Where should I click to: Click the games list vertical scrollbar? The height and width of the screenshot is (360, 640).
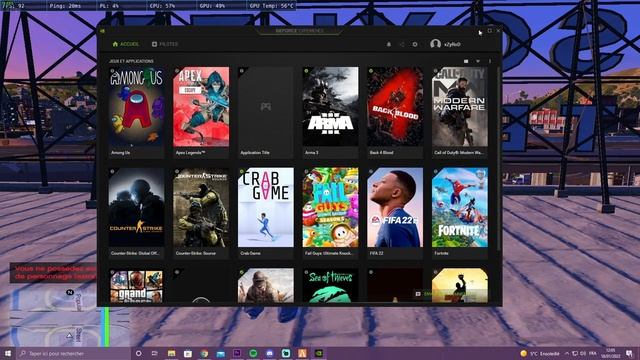498,159
